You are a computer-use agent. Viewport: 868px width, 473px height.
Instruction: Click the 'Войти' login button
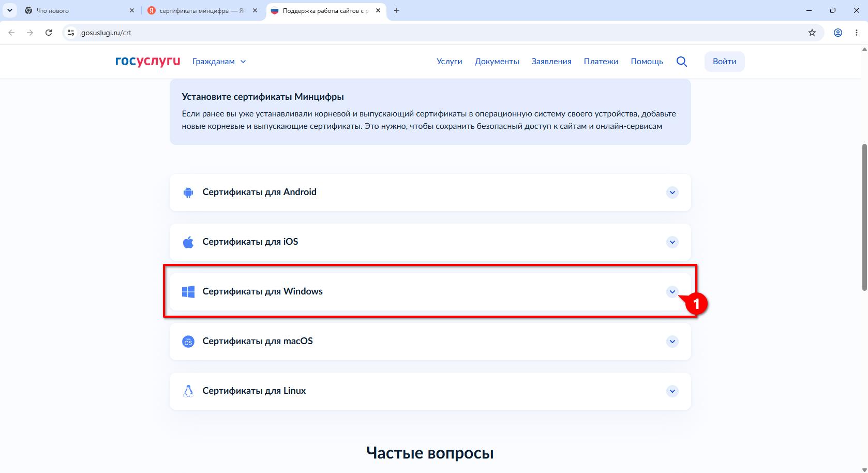(x=724, y=61)
